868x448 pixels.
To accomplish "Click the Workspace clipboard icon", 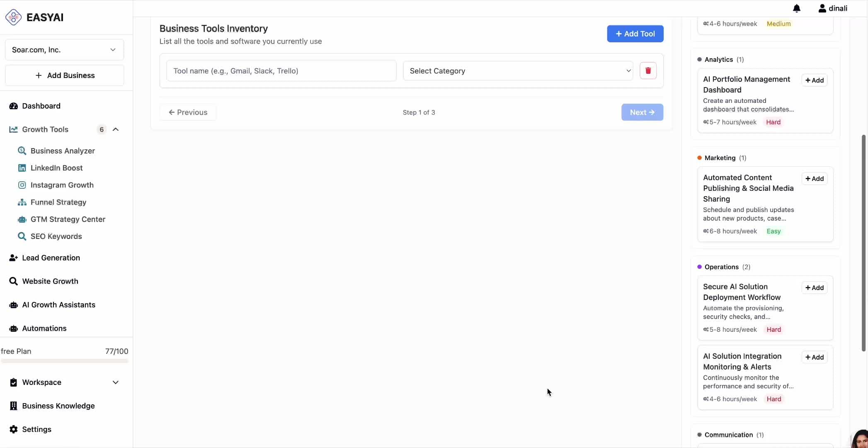I will [x=14, y=382].
